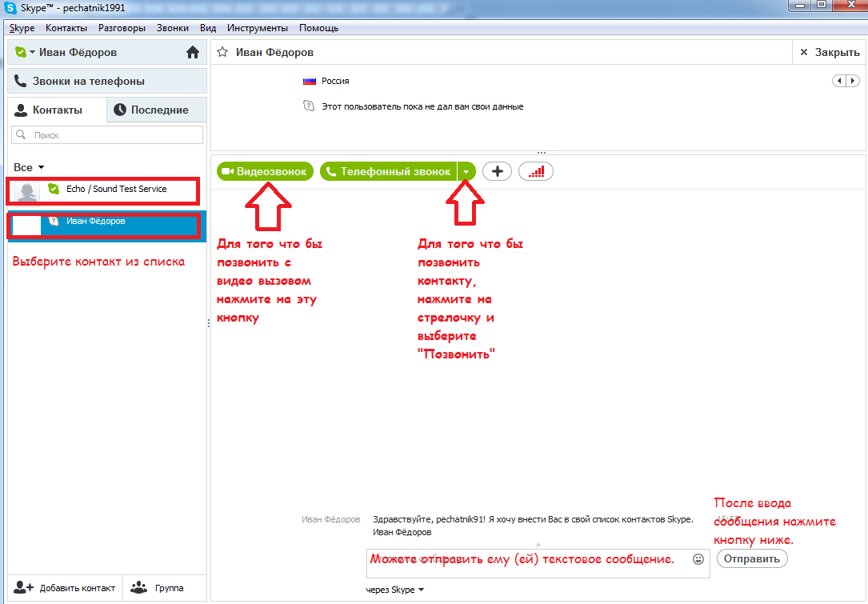The width and height of the screenshot is (868, 604).
Task: Click the Поиск contact search field
Action: click(x=107, y=134)
